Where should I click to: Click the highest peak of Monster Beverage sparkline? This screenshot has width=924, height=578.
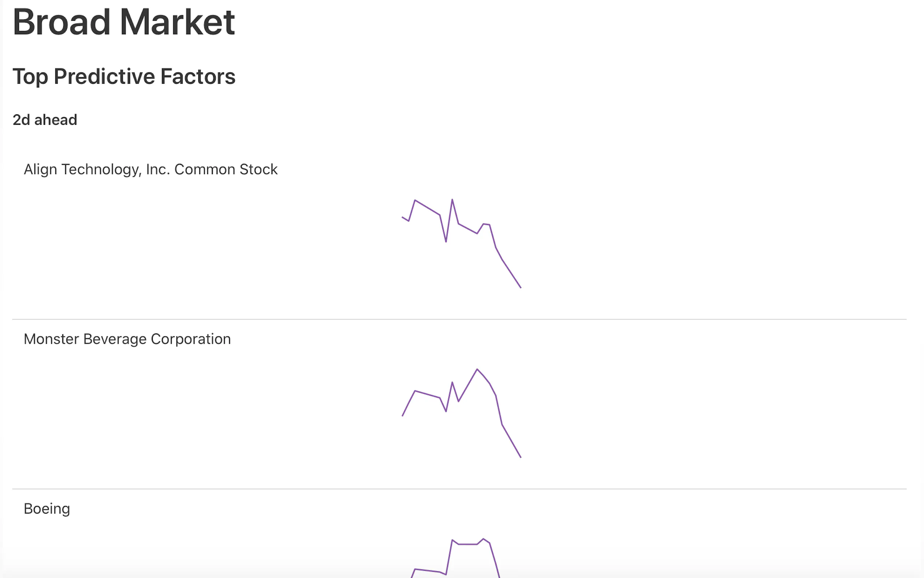point(477,369)
